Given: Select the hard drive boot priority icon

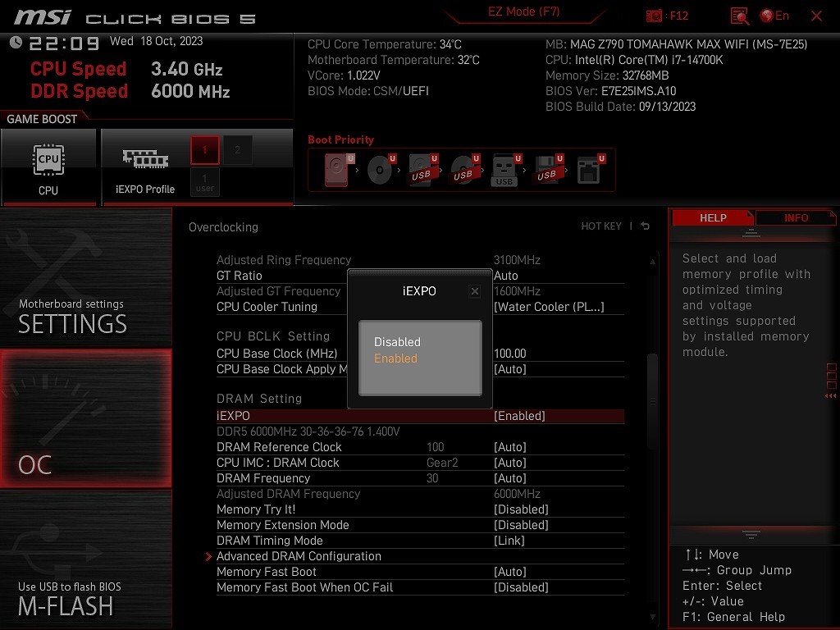Looking at the screenshot, I should coord(338,170).
